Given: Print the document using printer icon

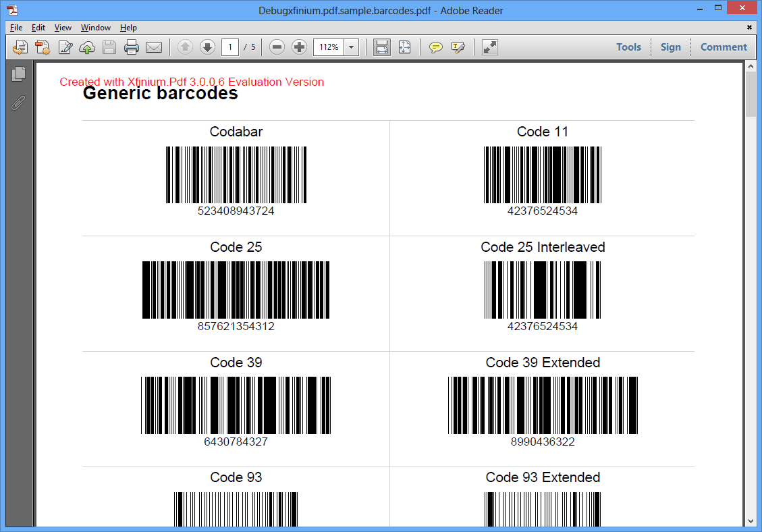Looking at the screenshot, I should 132,47.
